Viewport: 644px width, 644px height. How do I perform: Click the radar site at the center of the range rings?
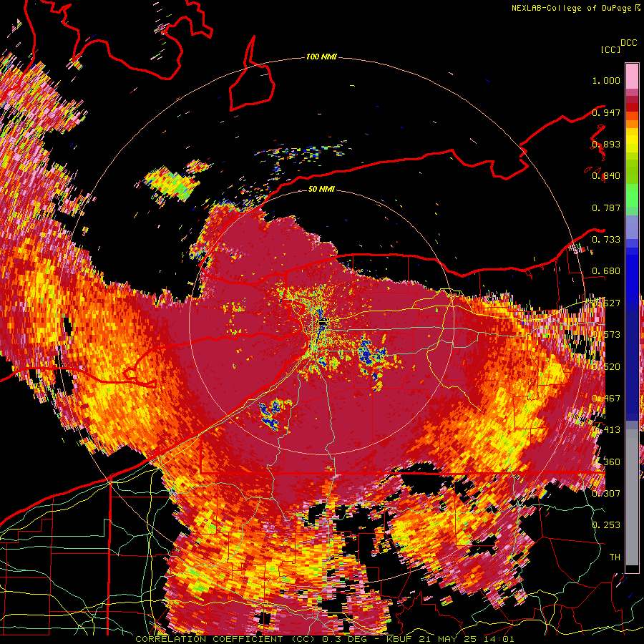pos(322,323)
